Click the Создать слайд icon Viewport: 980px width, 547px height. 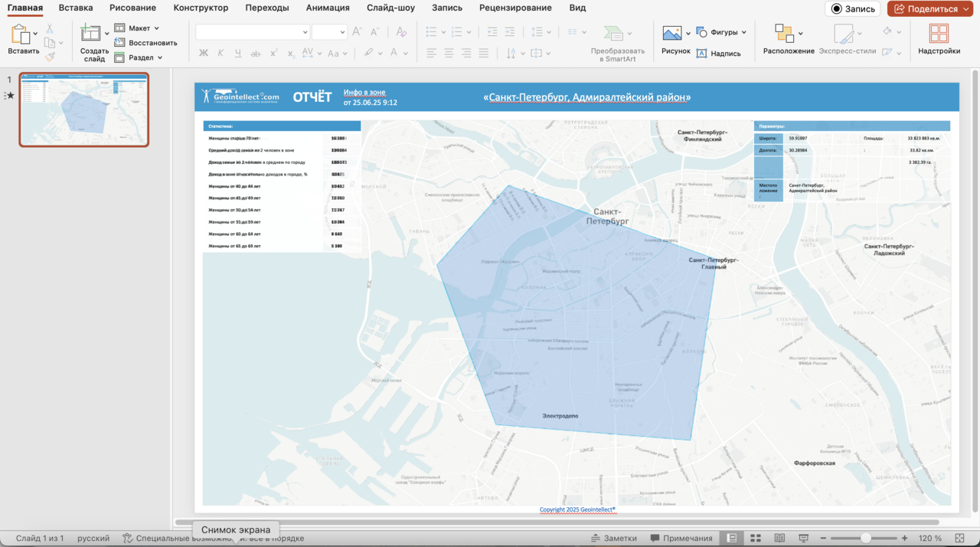(x=91, y=33)
